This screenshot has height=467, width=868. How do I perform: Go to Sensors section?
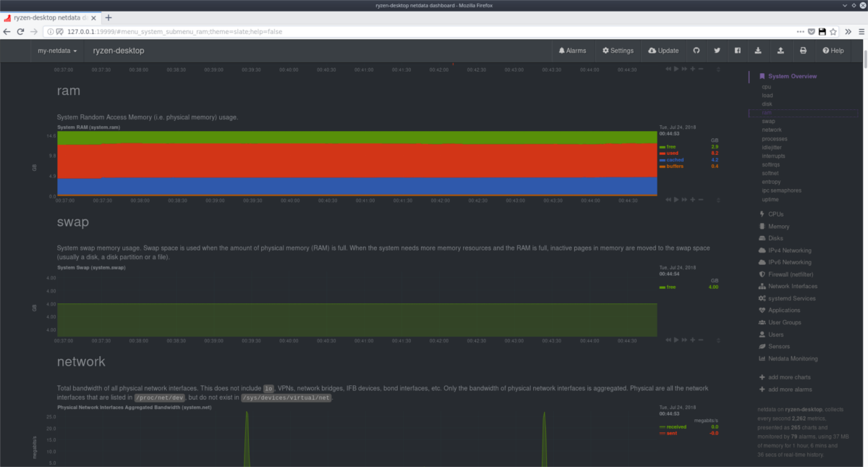773,347
